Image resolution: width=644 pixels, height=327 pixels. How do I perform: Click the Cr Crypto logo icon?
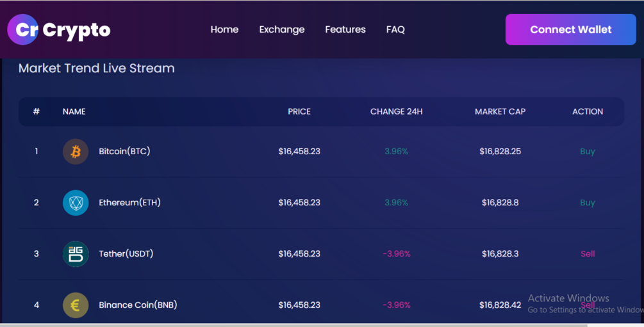[x=23, y=29]
